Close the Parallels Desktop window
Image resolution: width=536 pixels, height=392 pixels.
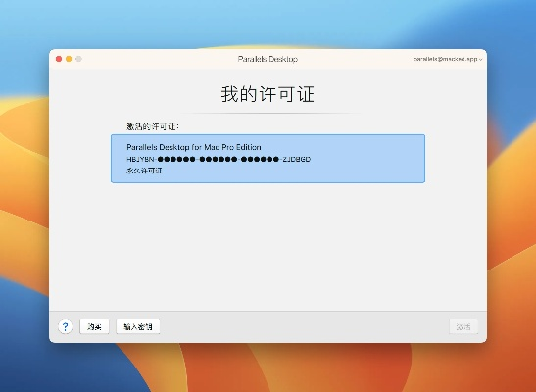click(59, 59)
